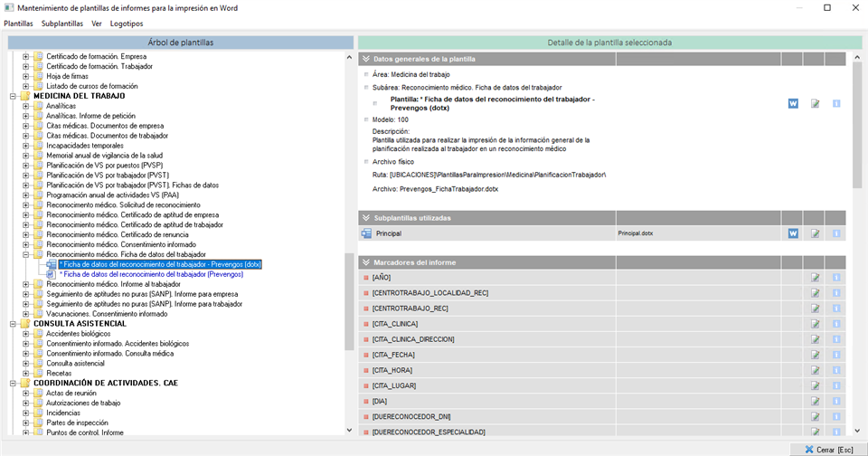Edit the [AÑO] marker

coord(815,277)
